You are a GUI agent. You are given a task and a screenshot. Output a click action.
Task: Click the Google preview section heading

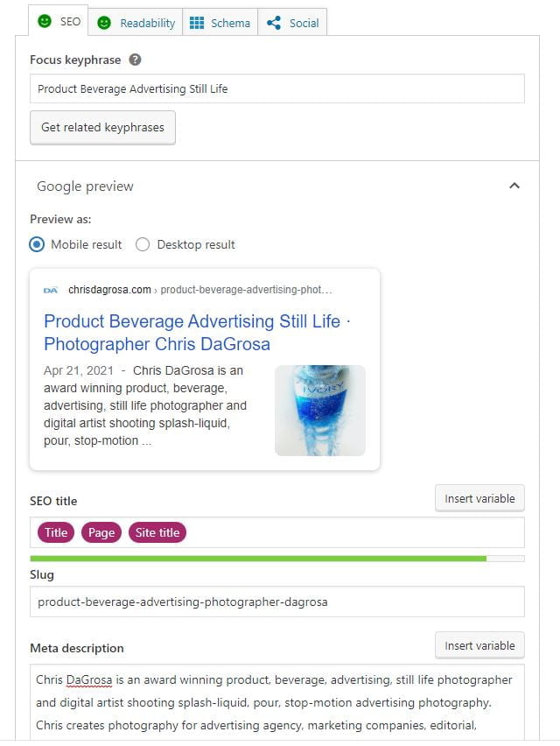[x=85, y=186]
